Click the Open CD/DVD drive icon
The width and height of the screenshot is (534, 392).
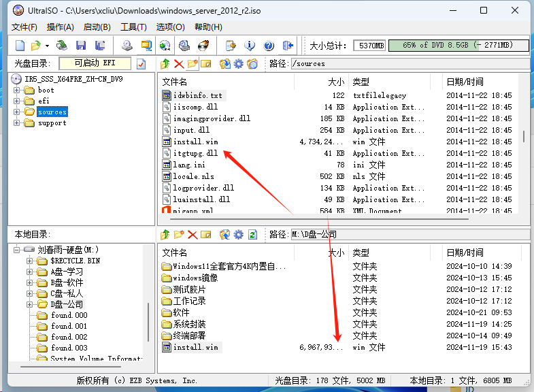62,46
